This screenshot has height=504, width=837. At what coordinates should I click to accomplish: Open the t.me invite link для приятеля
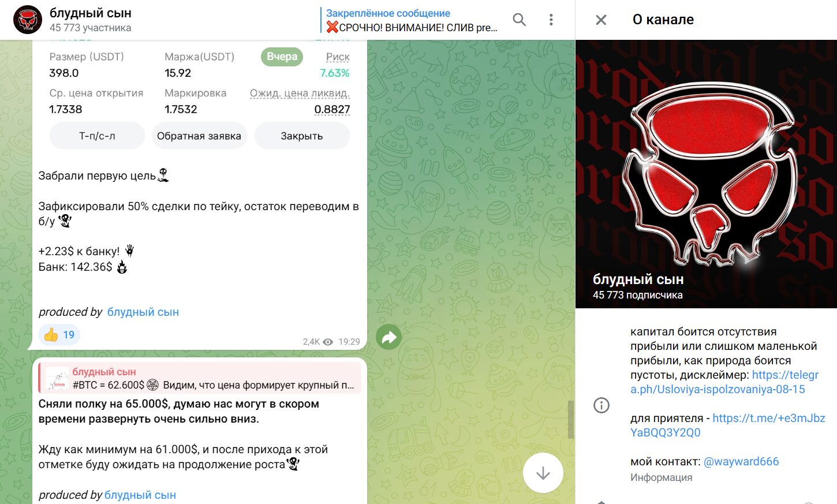pos(728,425)
